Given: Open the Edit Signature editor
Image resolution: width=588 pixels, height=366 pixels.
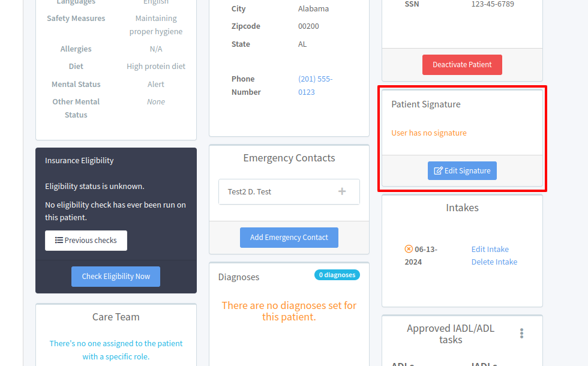Looking at the screenshot, I should point(462,171).
